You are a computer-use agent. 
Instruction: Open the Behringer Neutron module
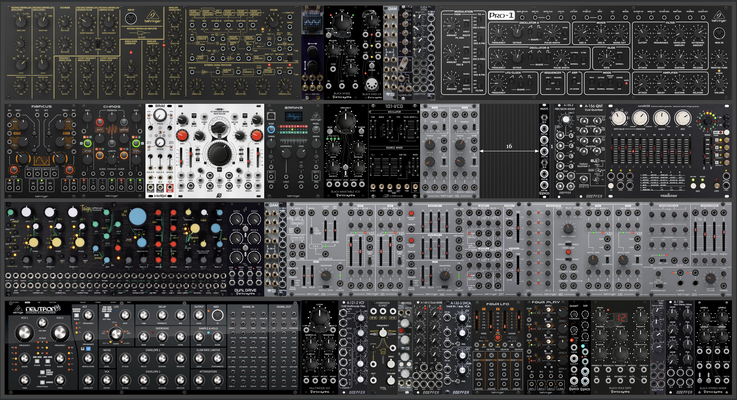[x=151, y=346]
